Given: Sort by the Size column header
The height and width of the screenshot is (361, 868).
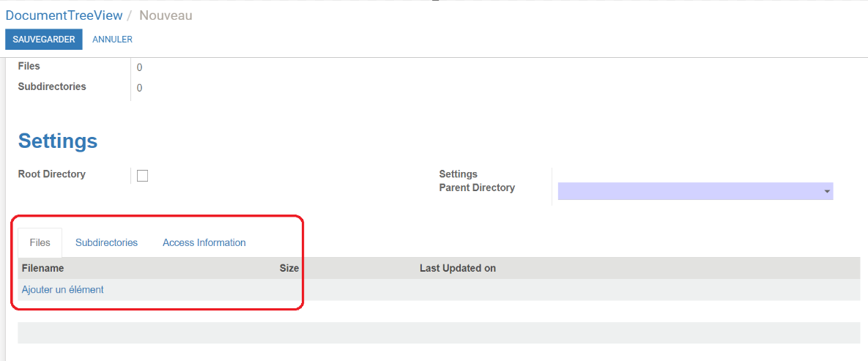Looking at the screenshot, I should point(289,269).
